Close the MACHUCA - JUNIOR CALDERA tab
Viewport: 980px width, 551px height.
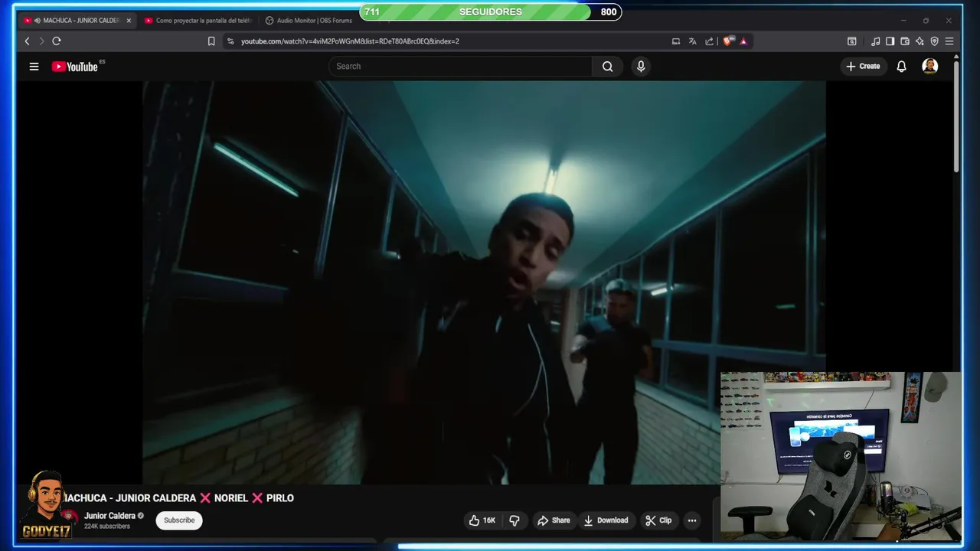pos(129,21)
